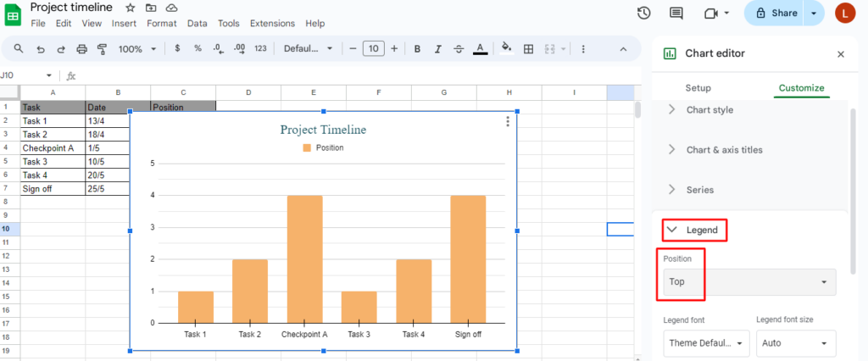Decrease decimal places

(x=219, y=48)
